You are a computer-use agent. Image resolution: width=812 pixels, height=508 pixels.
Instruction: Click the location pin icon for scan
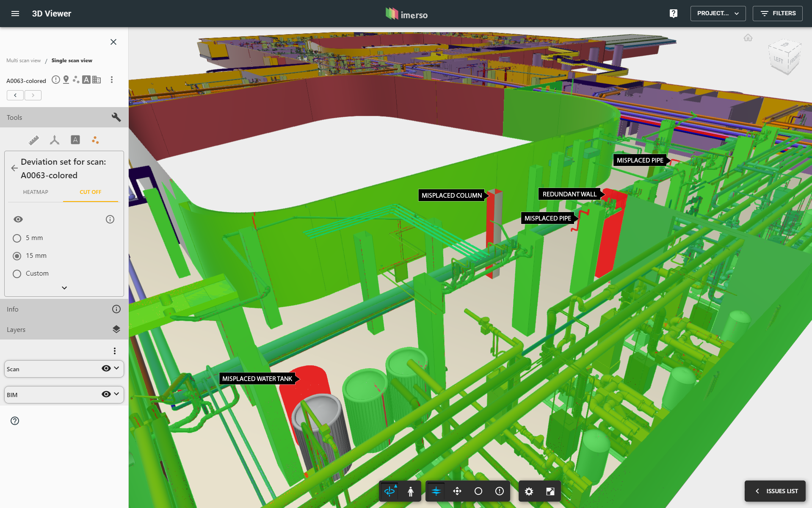pyautogui.click(x=66, y=80)
